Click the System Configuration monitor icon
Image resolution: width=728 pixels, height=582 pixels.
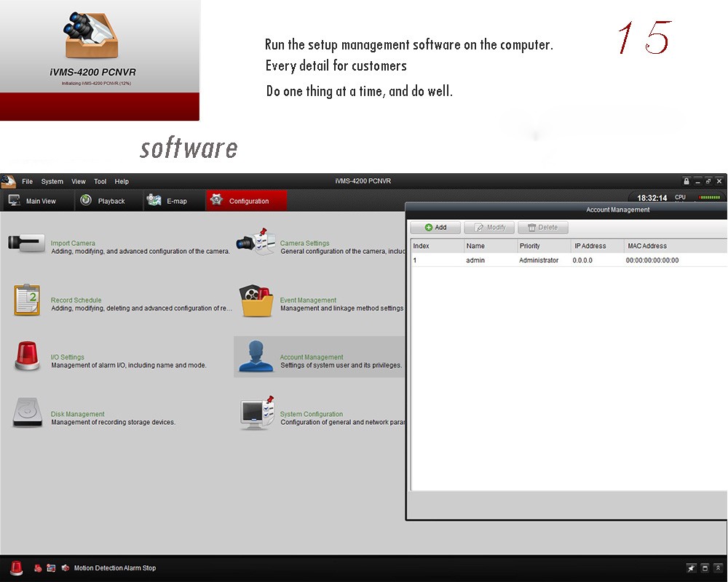pyautogui.click(x=256, y=414)
